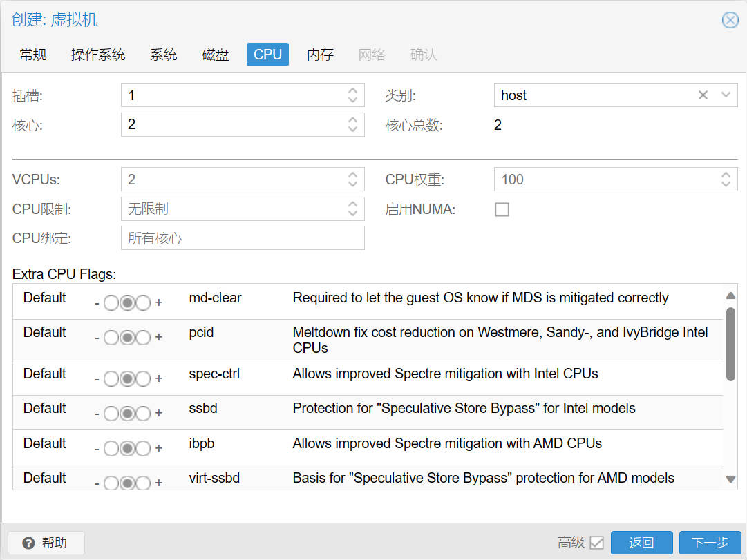Viewport: 747px width, 560px height.
Task: Clear the host CPU type selection
Action: pos(703,95)
